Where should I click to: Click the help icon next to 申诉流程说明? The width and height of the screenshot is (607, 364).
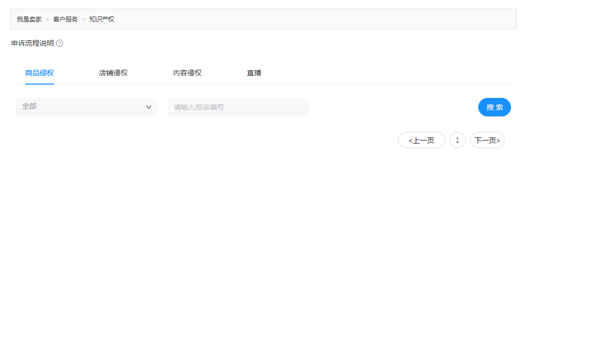(60, 44)
